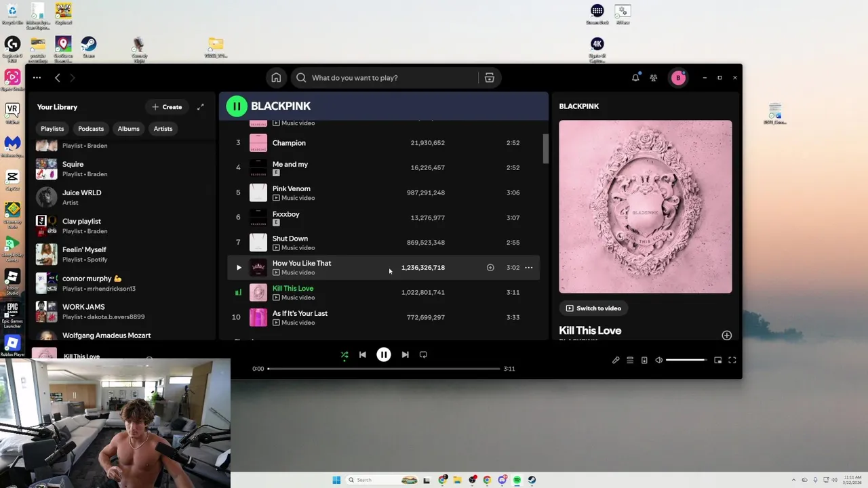Screen dimensions: 868x488
Task: Go back with the left arrow
Action: tap(58, 78)
